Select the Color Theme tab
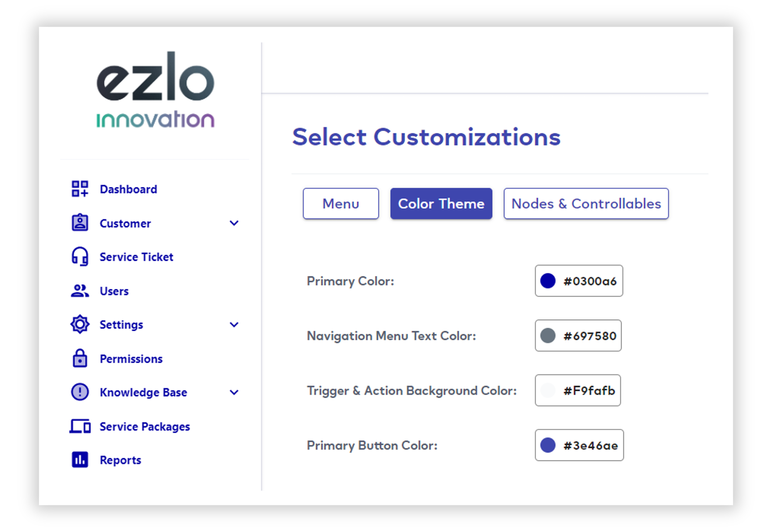 (441, 204)
